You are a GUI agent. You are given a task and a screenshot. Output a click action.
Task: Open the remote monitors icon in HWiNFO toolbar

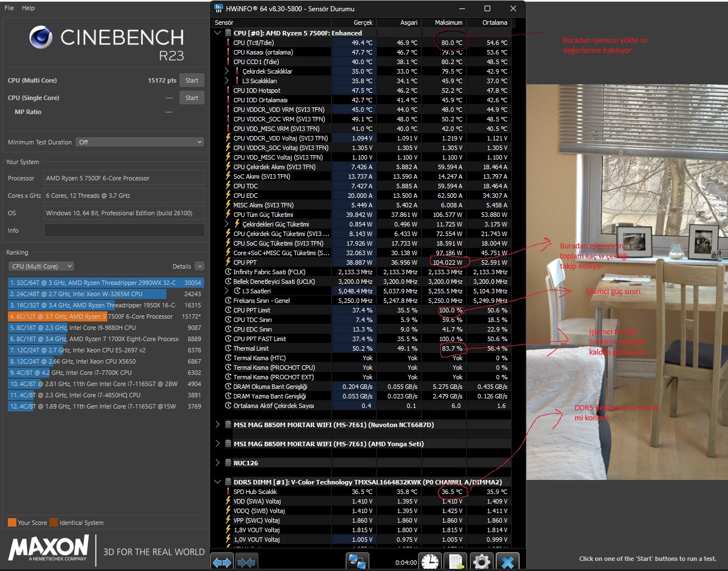point(357,561)
